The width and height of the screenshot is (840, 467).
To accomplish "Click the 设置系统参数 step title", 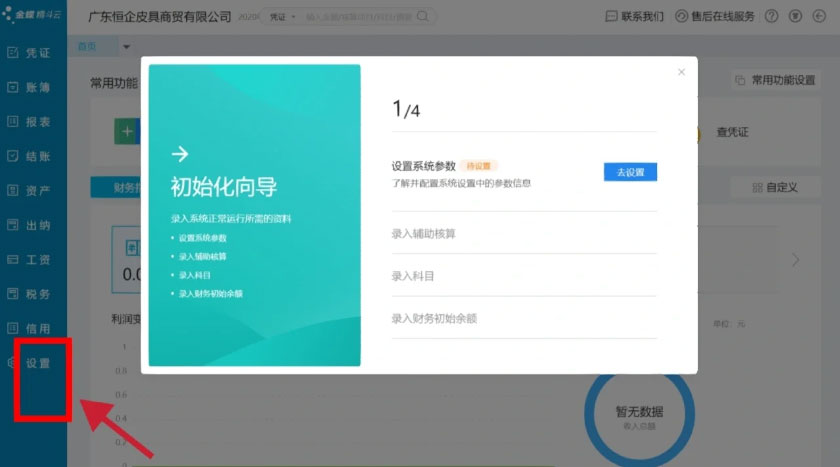I will tap(423, 166).
